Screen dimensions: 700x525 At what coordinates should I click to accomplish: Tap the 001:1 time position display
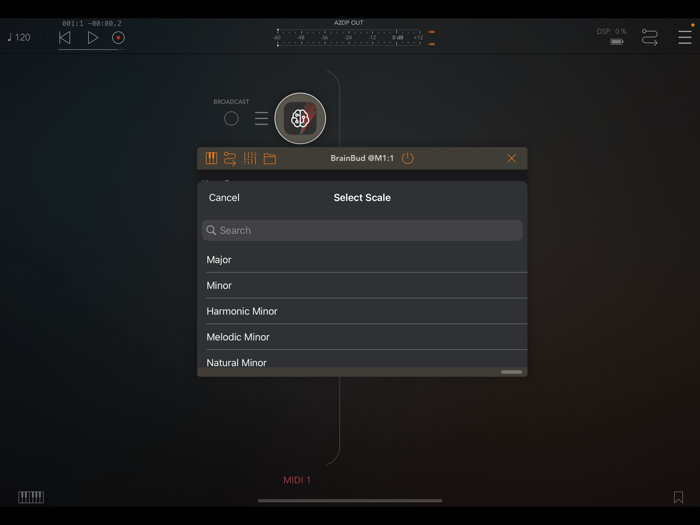[73, 23]
